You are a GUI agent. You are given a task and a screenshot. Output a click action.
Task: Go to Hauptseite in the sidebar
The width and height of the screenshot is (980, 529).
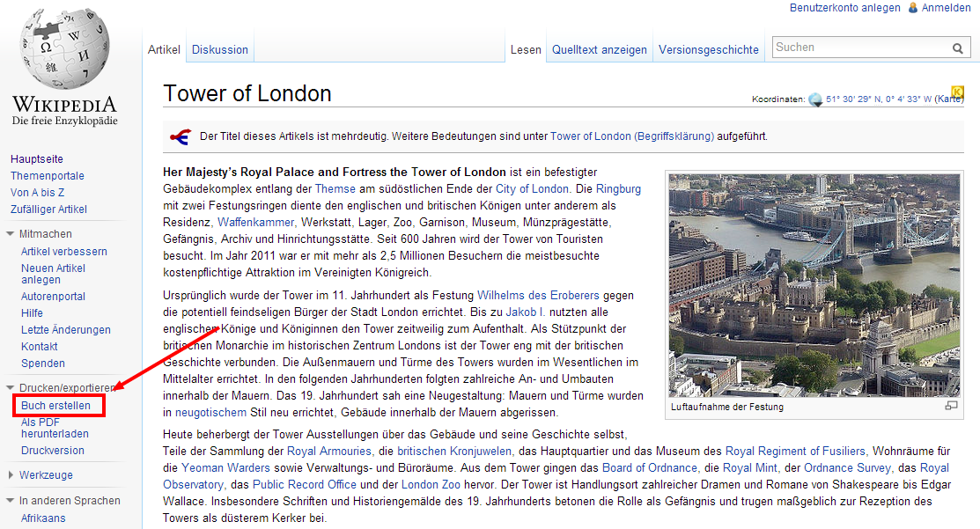tap(37, 159)
